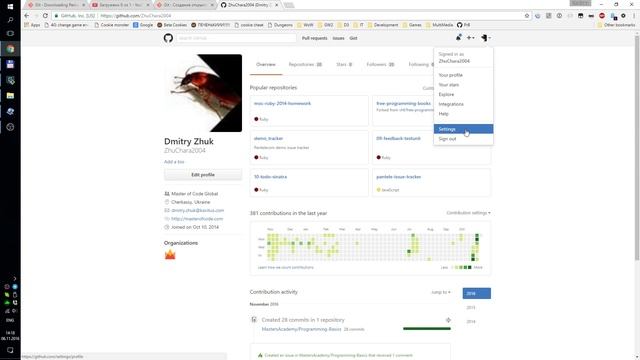Open Issues in GitHub header

[x=338, y=38]
